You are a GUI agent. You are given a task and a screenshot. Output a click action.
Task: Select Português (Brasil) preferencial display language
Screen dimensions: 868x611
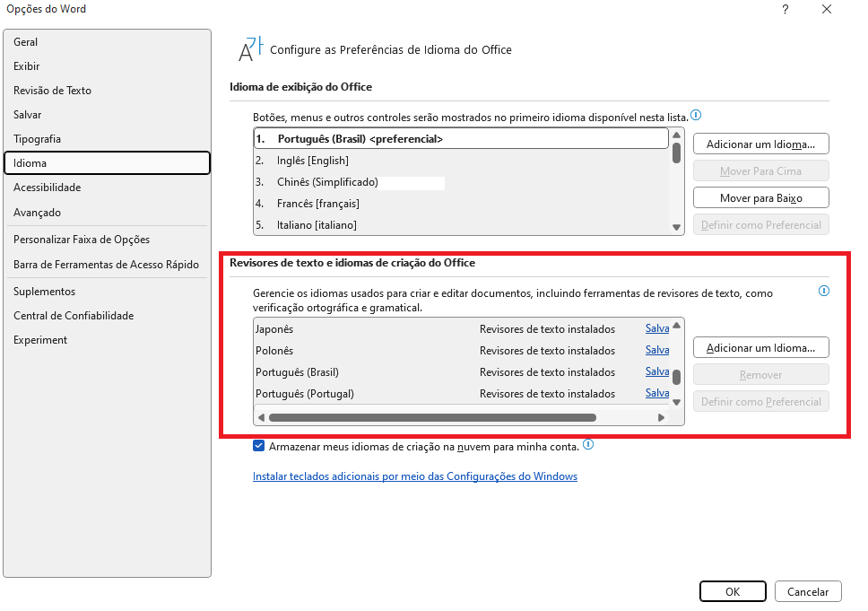point(461,139)
